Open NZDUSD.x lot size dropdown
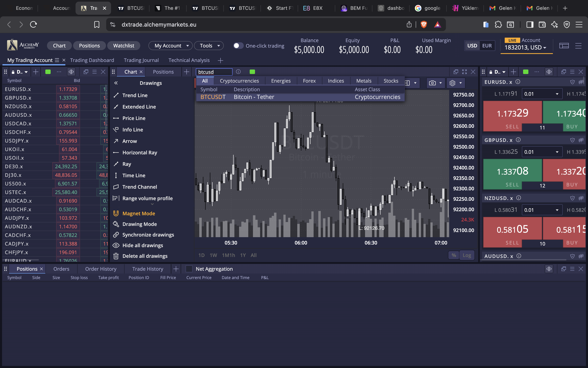Image resolution: width=588 pixels, height=368 pixels. 542,210
